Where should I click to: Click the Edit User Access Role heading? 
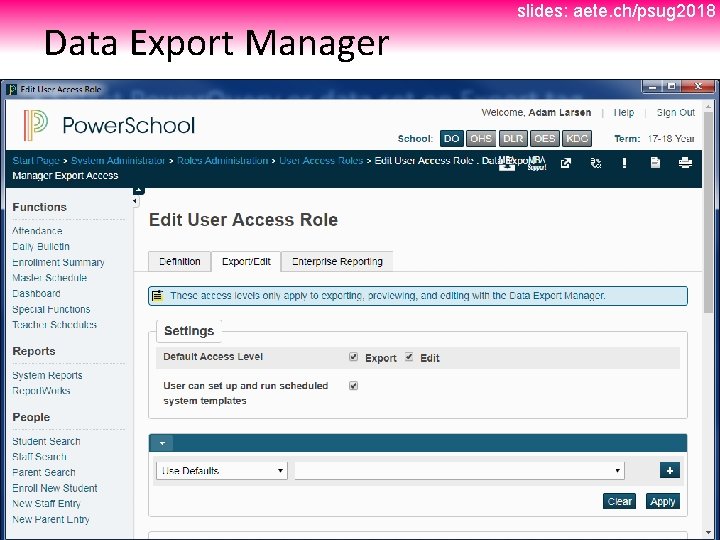coord(243,219)
